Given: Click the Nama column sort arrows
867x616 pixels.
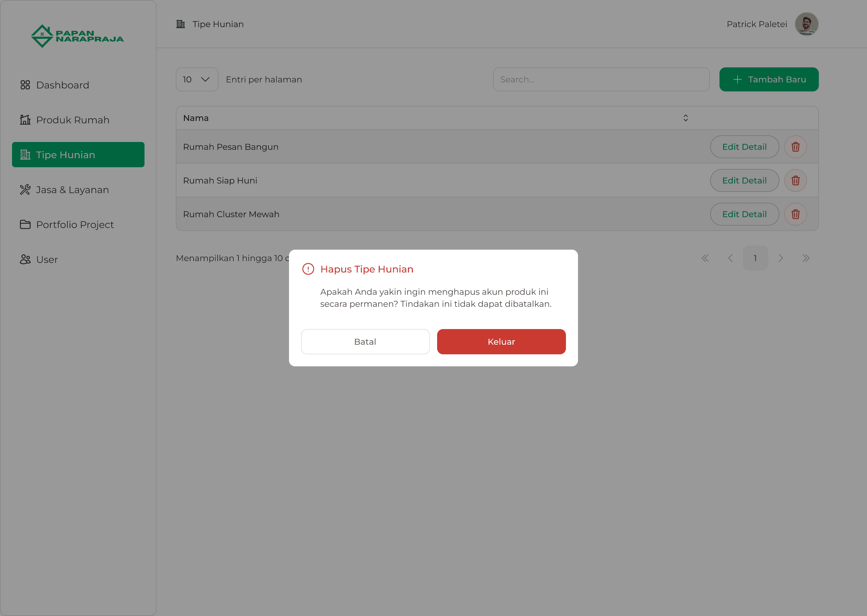Looking at the screenshot, I should point(685,118).
